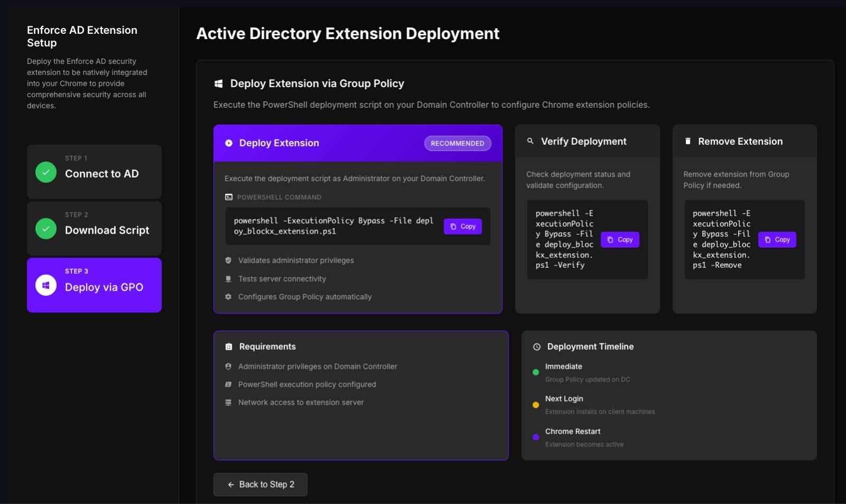Viewport: 846px width, 504px height.
Task: Click the terminal icon beside POWERSHELL COMMAND
Action: (228, 197)
